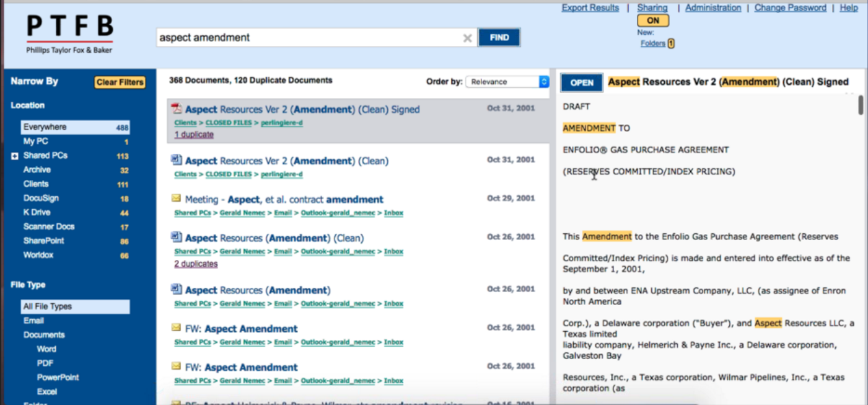Open the Administration menu link
The image size is (868, 405).
pos(712,8)
